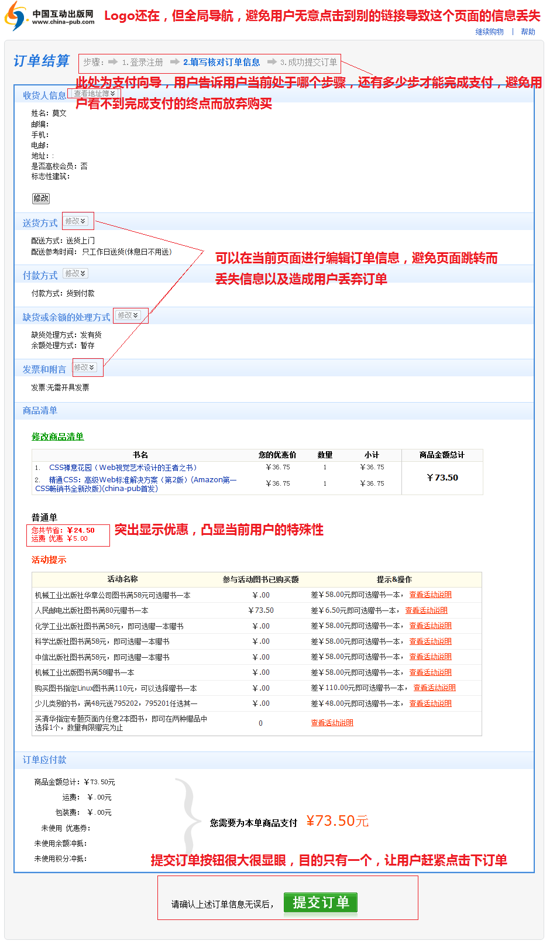The height and width of the screenshot is (944, 560).
Task: Open 查看活动说明 for 机械工业出版图书满58赠书一本 row
Action: point(430,672)
